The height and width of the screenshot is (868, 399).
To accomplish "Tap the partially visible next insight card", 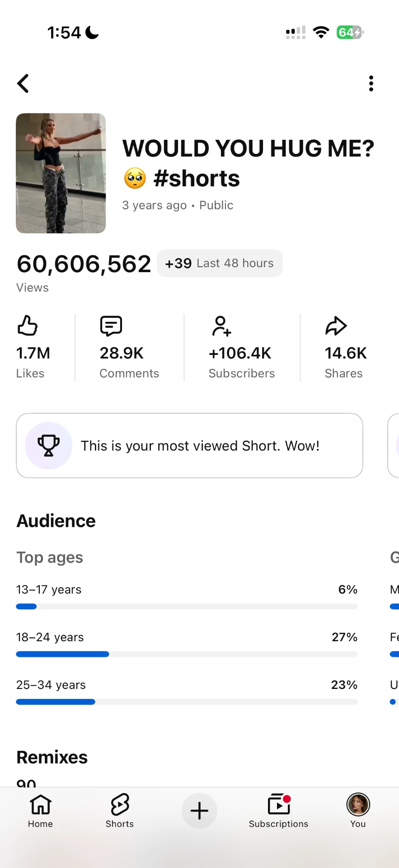I will tap(393, 446).
